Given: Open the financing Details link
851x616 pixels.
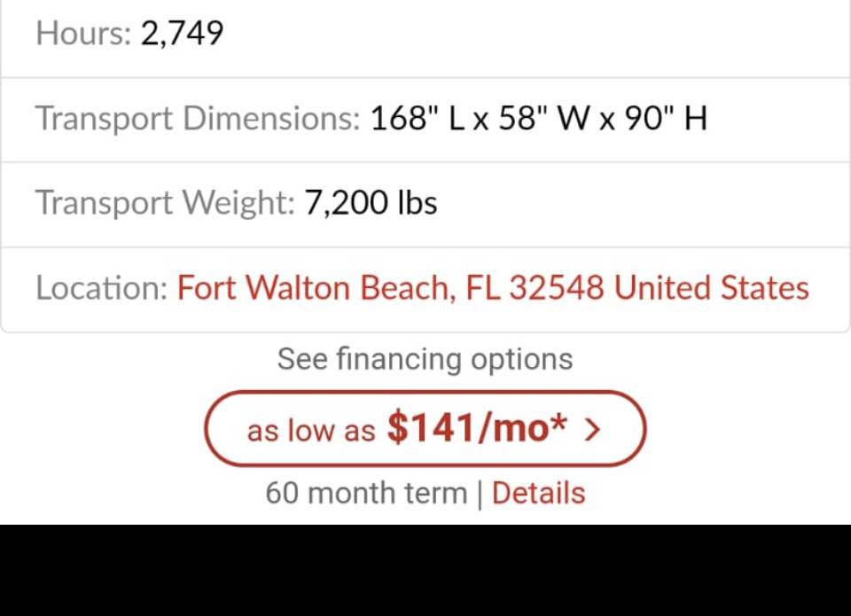Looking at the screenshot, I should tap(538, 493).
